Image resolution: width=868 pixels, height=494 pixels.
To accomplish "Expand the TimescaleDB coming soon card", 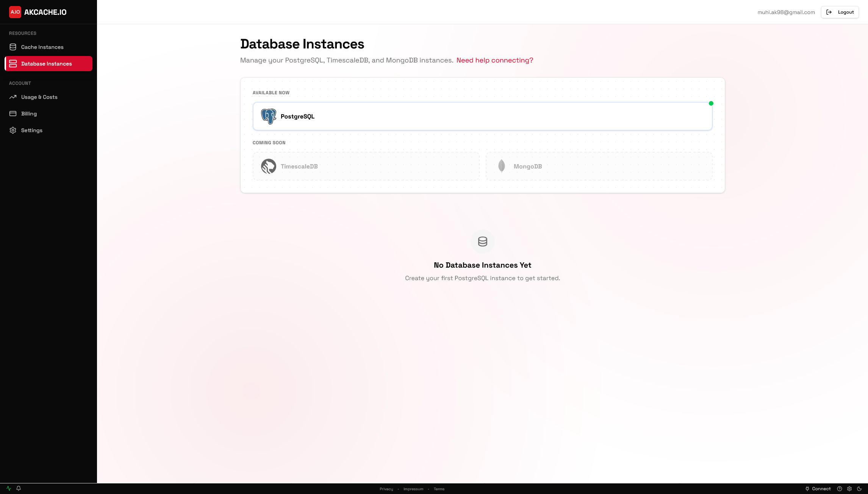I will pyautogui.click(x=366, y=166).
